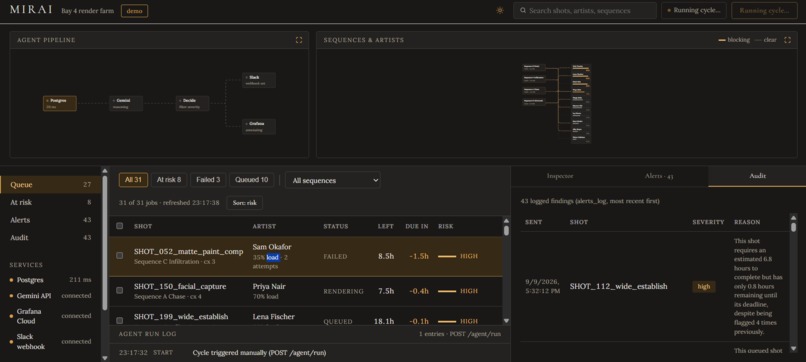Filter jobs by At risk 8
806x362 pixels.
(169, 179)
